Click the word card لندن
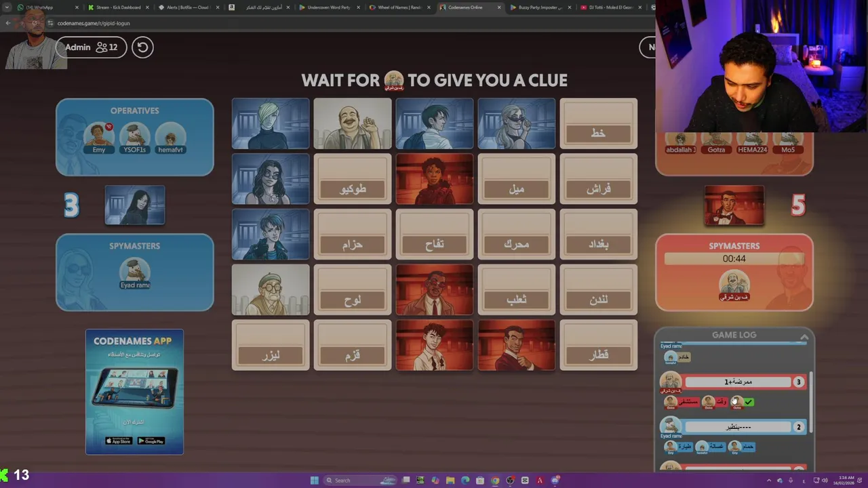 (x=598, y=290)
